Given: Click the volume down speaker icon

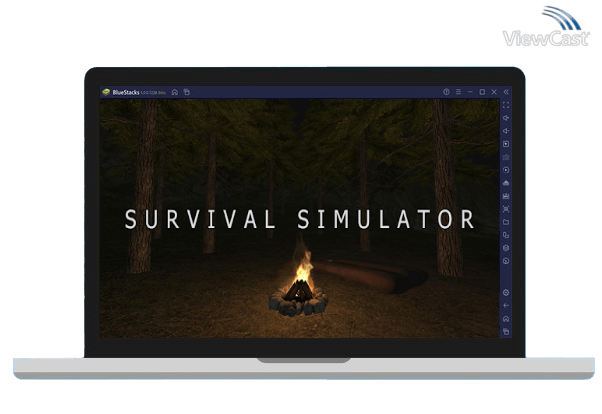Looking at the screenshot, I should tap(506, 131).
